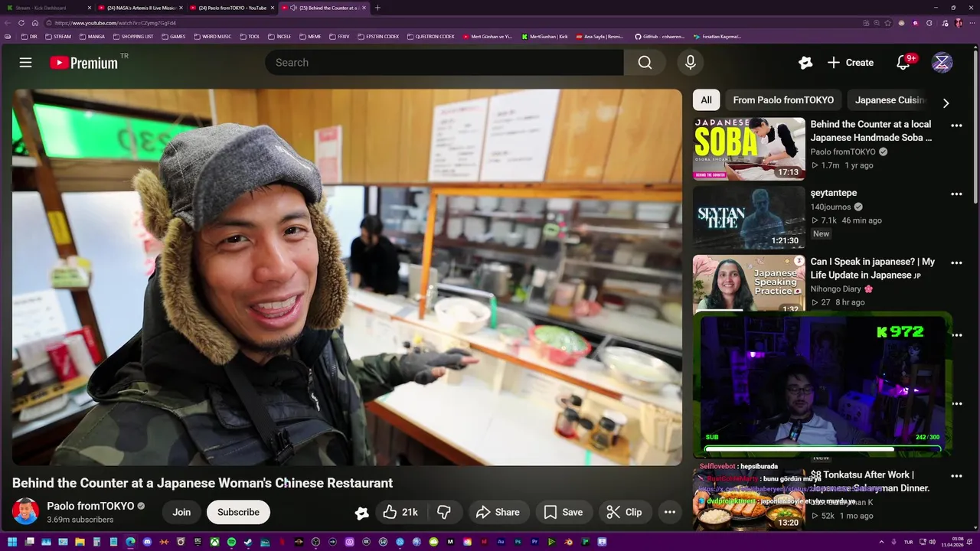Open the MertGunhan | Kick bookmark
This screenshot has width=980, height=551.
point(544,36)
